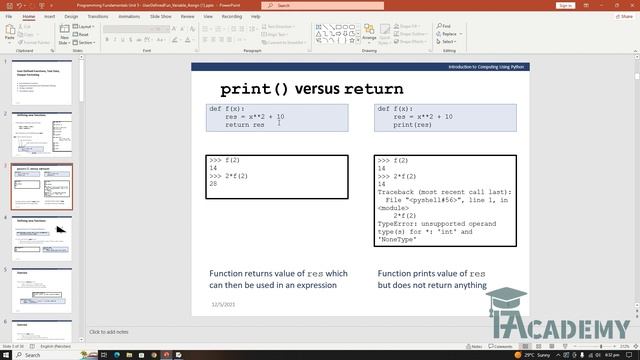Open the font name combo box
This screenshot has width=640, height=360.
coord(127,29)
